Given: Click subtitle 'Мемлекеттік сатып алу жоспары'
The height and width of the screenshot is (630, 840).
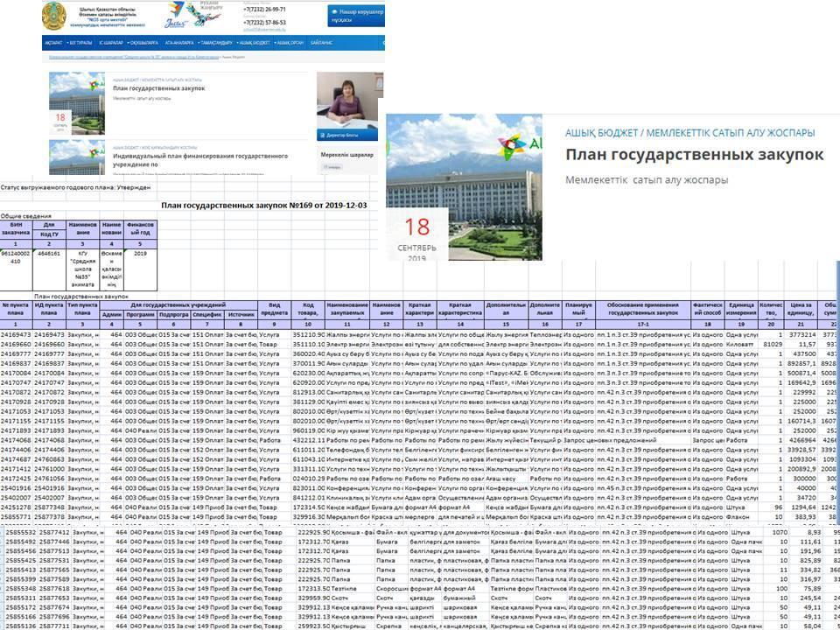Looking at the screenshot, I should [x=647, y=180].
